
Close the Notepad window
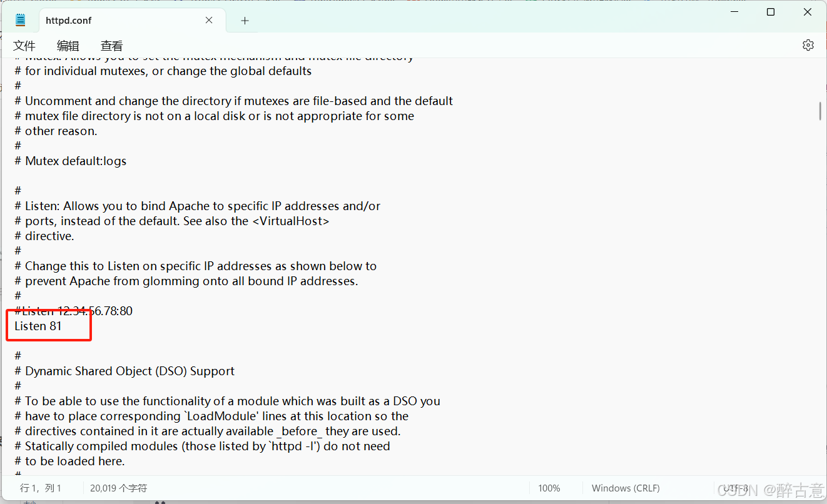808,12
